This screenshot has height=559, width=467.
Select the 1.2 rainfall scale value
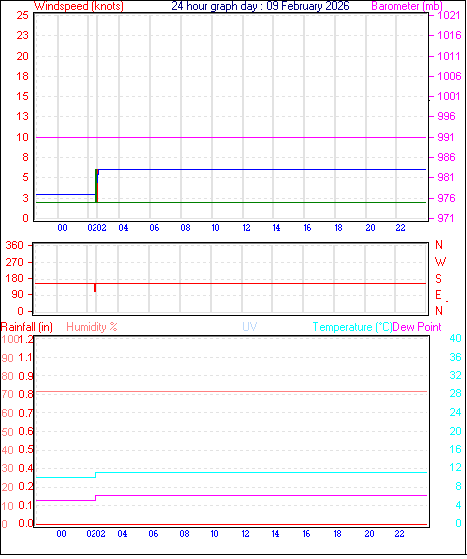[x=26, y=339]
